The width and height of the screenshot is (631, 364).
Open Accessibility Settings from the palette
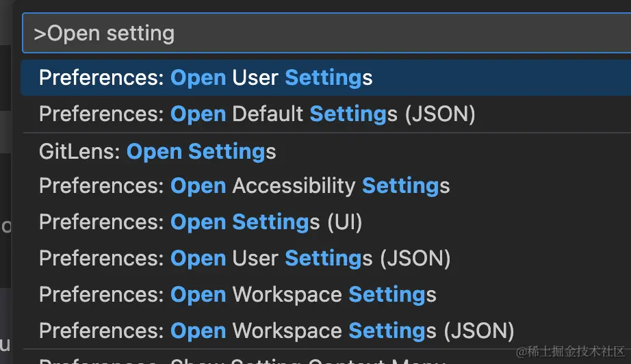pos(244,186)
